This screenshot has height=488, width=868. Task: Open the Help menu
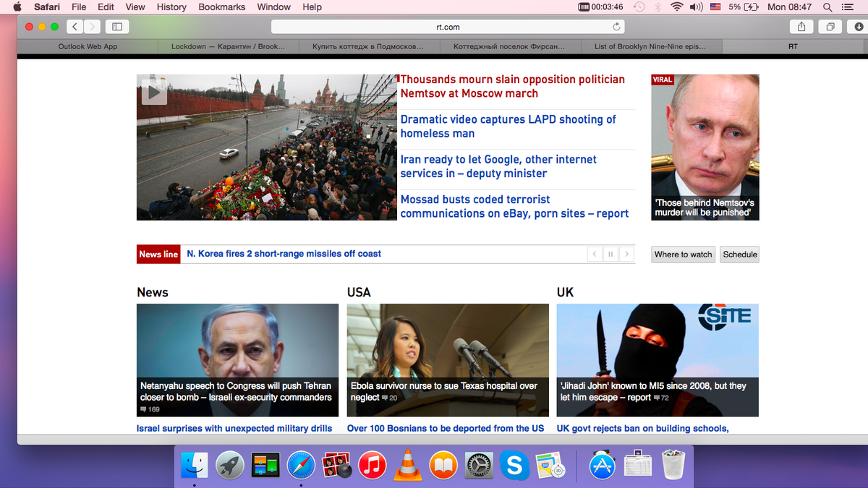[312, 7]
